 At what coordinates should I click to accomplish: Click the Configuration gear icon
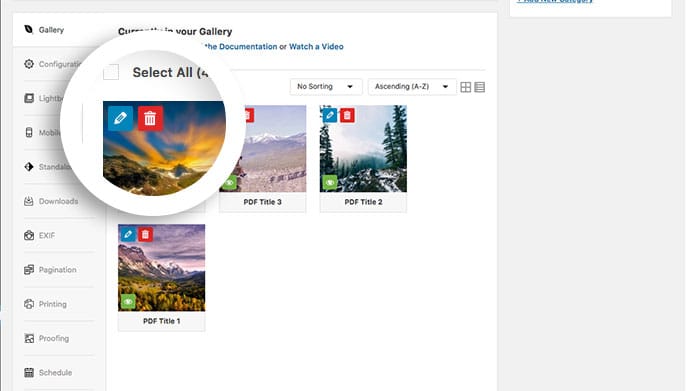[x=29, y=64]
